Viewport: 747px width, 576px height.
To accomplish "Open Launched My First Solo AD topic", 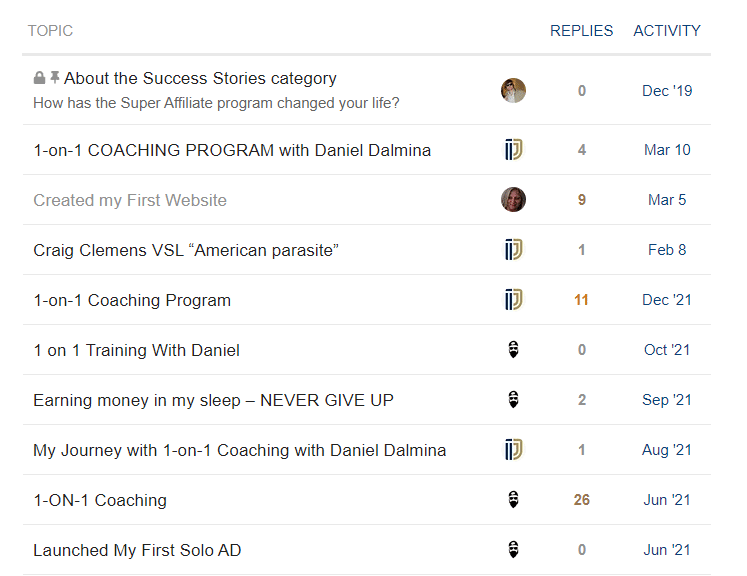I will point(137,550).
